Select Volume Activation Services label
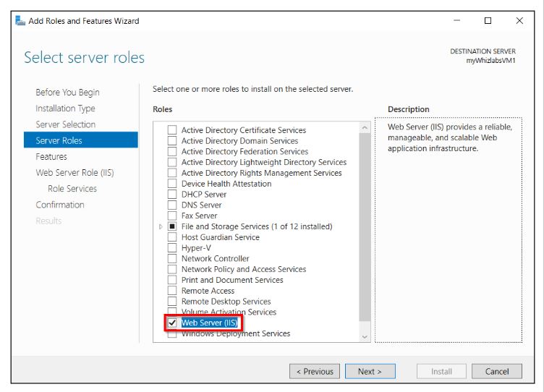Viewport: 544px width, 392px height. [229, 312]
